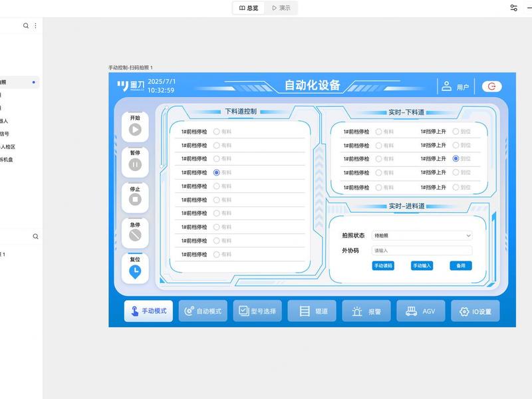This screenshot has height=399, width=532.
Task: Click the 手动读码 button
Action: tap(383, 265)
